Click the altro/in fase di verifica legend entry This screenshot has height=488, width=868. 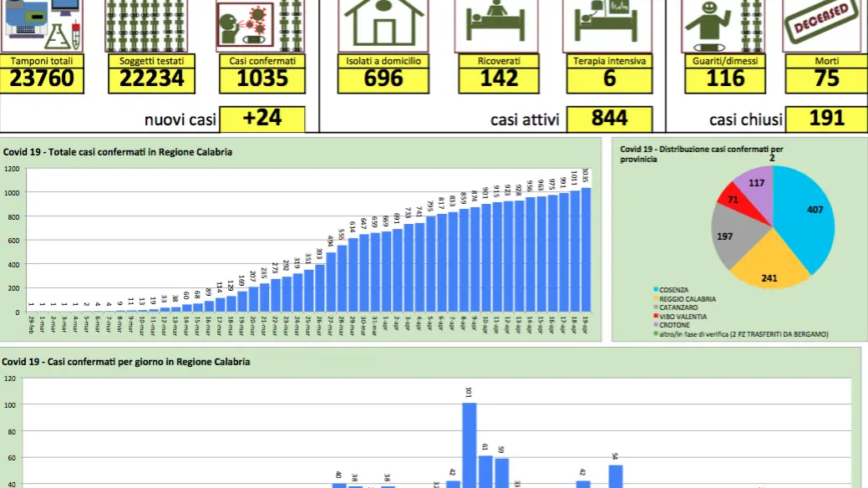pyautogui.click(x=741, y=334)
